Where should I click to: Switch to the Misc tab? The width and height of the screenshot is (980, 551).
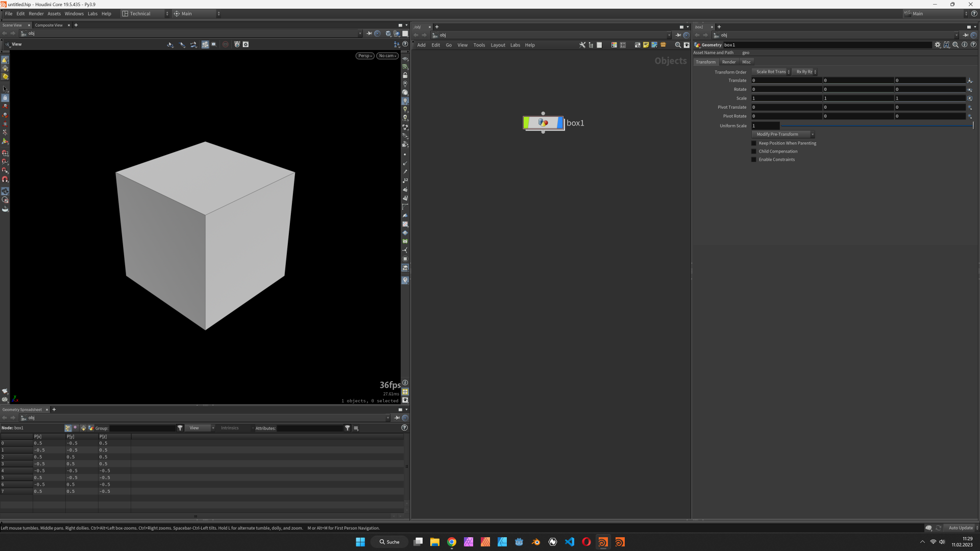pyautogui.click(x=746, y=62)
